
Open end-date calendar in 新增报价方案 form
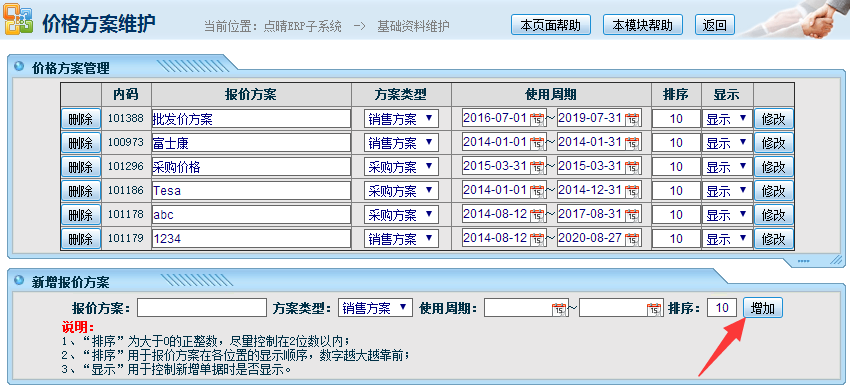654,309
